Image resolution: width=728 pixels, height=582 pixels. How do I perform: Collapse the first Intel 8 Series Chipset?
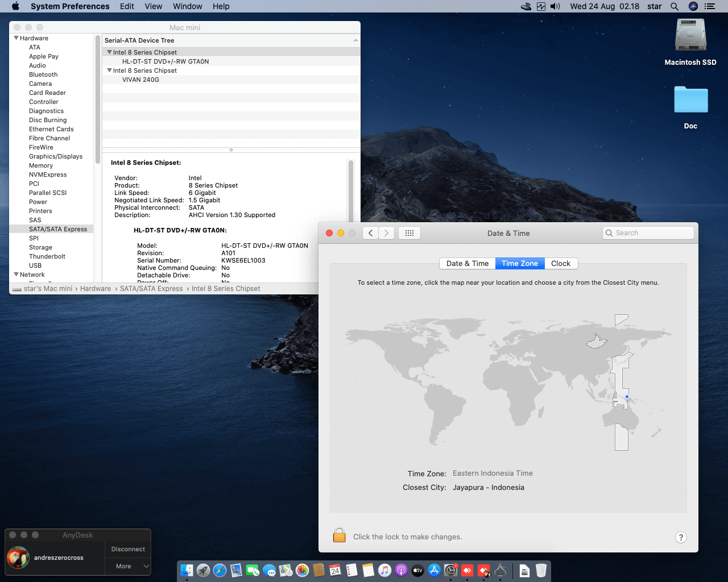(x=110, y=52)
